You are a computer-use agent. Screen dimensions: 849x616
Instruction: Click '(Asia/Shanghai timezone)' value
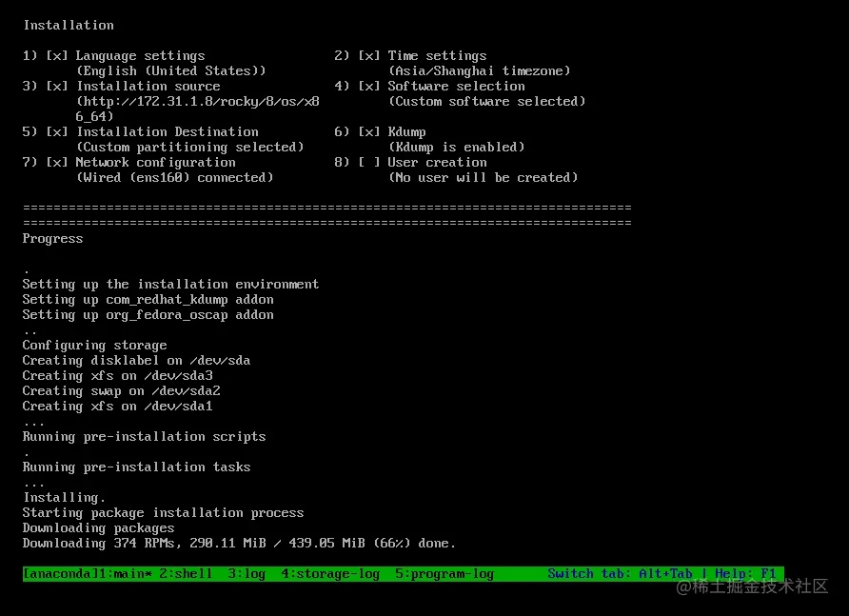[x=479, y=71]
